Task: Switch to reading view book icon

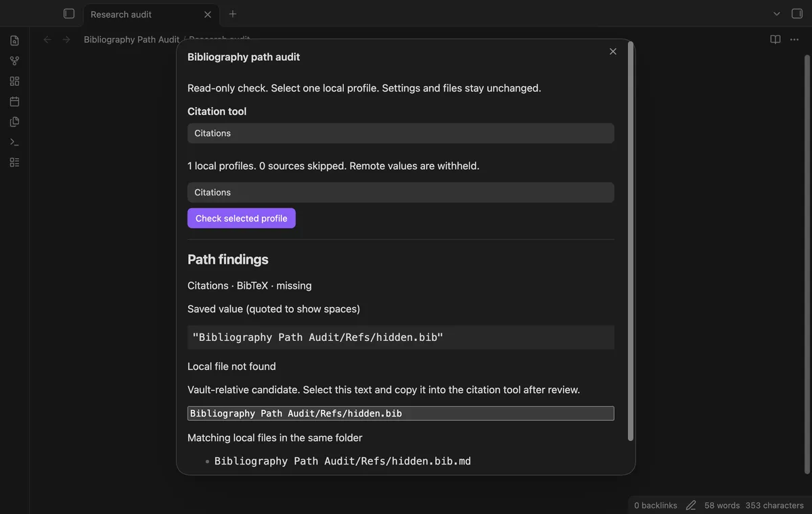Action: coord(775,40)
